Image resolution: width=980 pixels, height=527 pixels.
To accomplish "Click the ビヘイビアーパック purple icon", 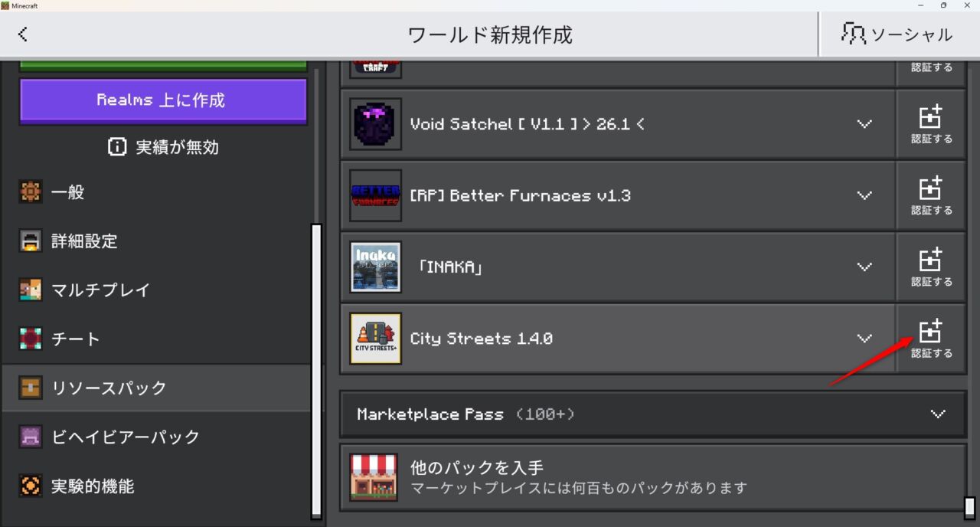I will point(31,437).
